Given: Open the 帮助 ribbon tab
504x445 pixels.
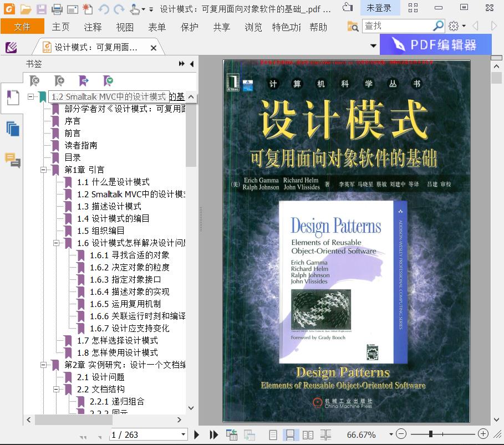Looking at the screenshot, I should point(318,27).
